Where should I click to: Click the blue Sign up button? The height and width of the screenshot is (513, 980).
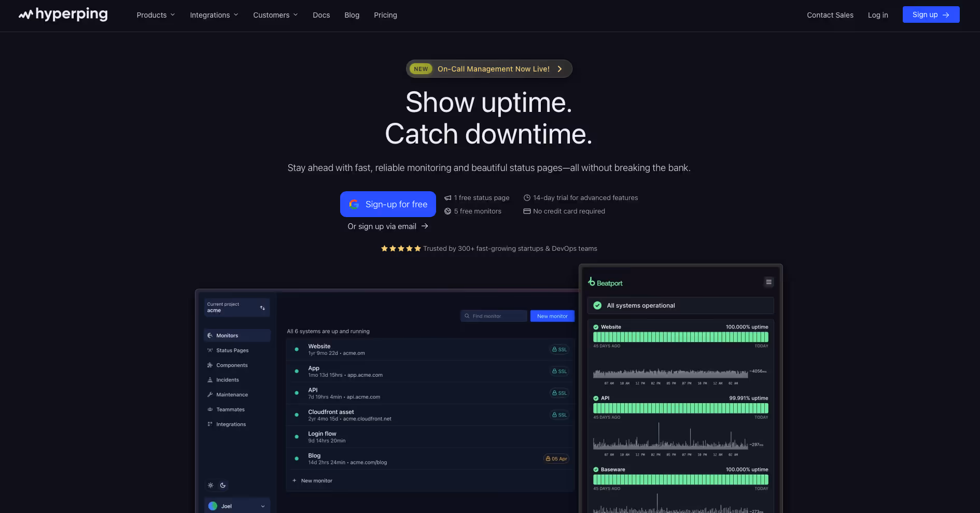pyautogui.click(x=931, y=15)
